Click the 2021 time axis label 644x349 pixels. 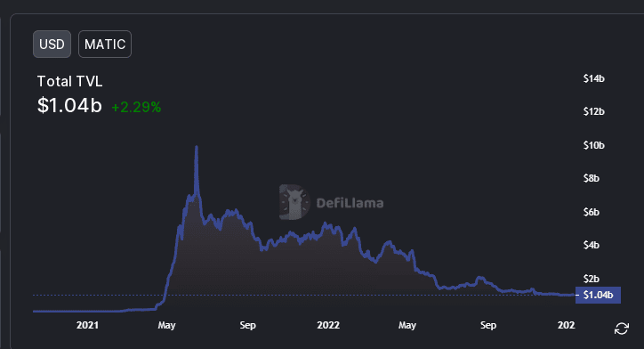[87, 325]
